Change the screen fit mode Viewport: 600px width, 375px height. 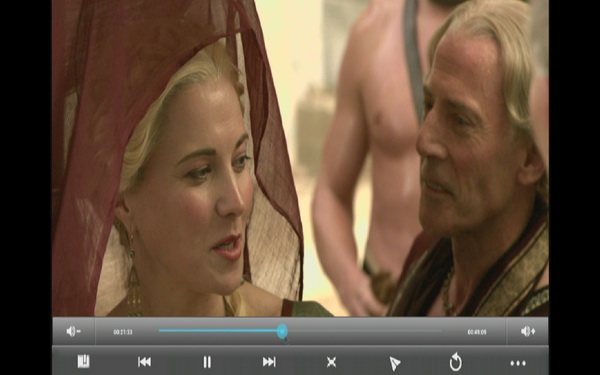point(331,362)
